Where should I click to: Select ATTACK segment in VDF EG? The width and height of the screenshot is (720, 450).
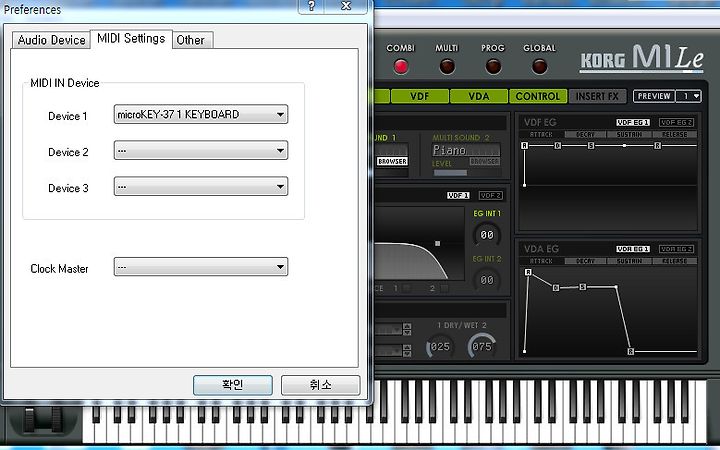click(541, 135)
